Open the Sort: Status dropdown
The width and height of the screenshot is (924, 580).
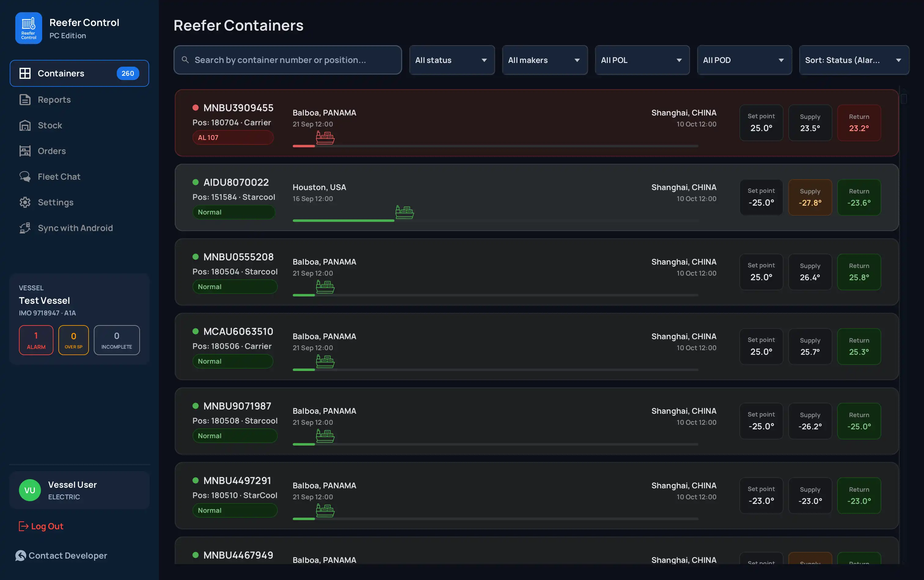pos(854,60)
